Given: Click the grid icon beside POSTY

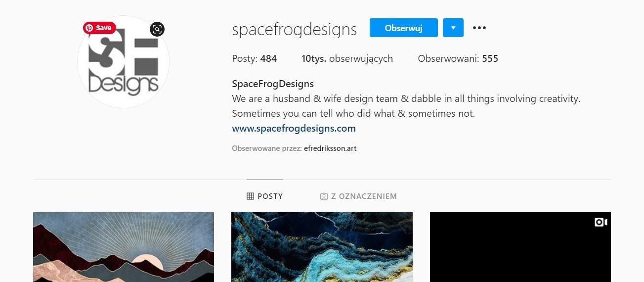Looking at the screenshot, I should point(250,196).
